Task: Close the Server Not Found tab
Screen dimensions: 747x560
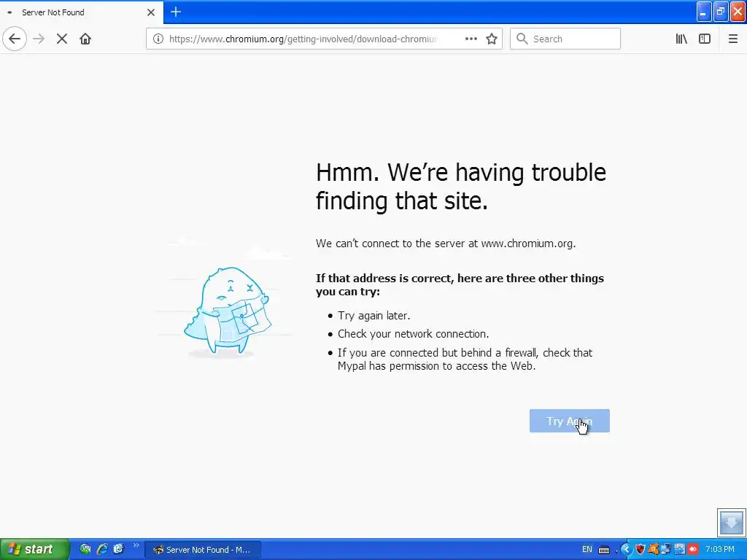Action: coord(151,12)
